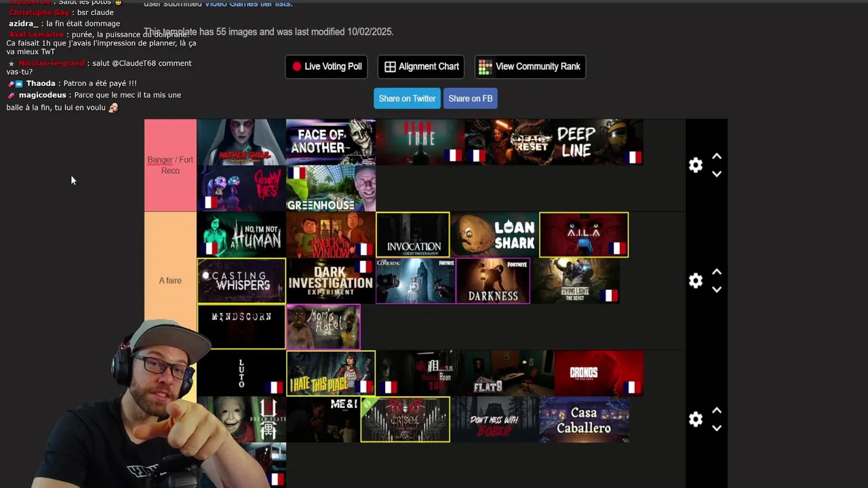
Task: Select the A.I.L.A thumbnail
Action: [x=584, y=235]
